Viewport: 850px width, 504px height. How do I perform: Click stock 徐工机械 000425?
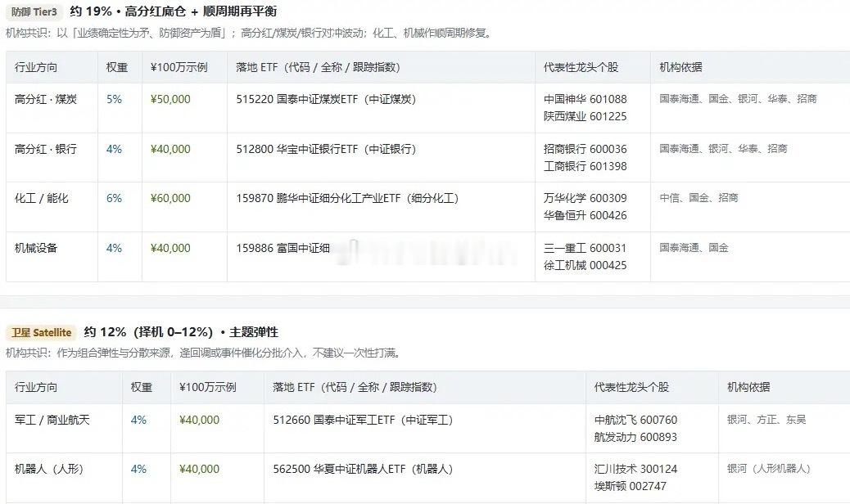tap(585, 265)
